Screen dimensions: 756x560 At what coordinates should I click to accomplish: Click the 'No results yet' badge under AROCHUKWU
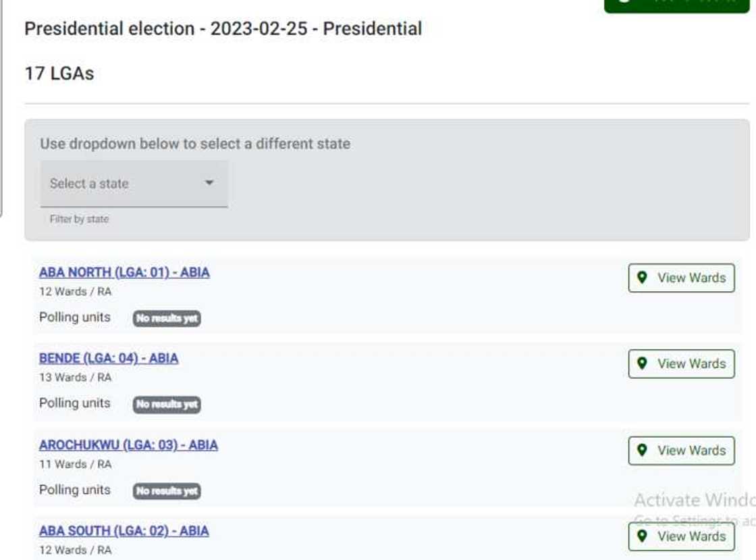point(167,492)
